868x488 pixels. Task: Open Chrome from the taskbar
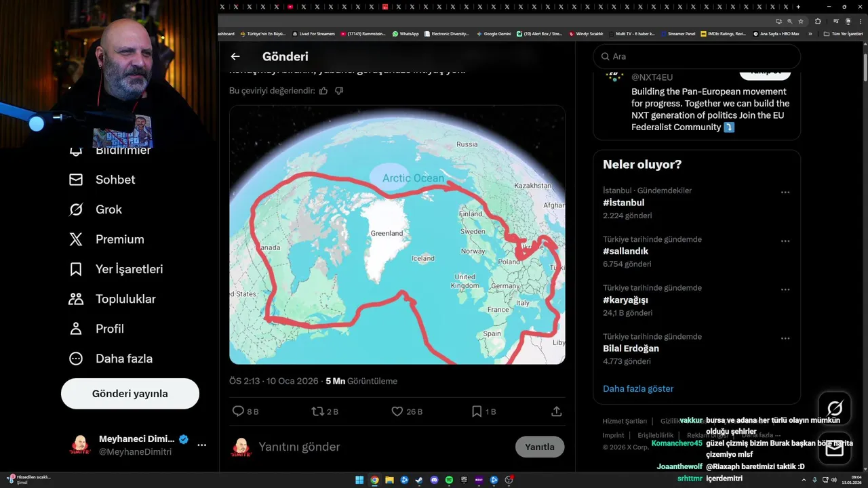[x=374, y=480]
